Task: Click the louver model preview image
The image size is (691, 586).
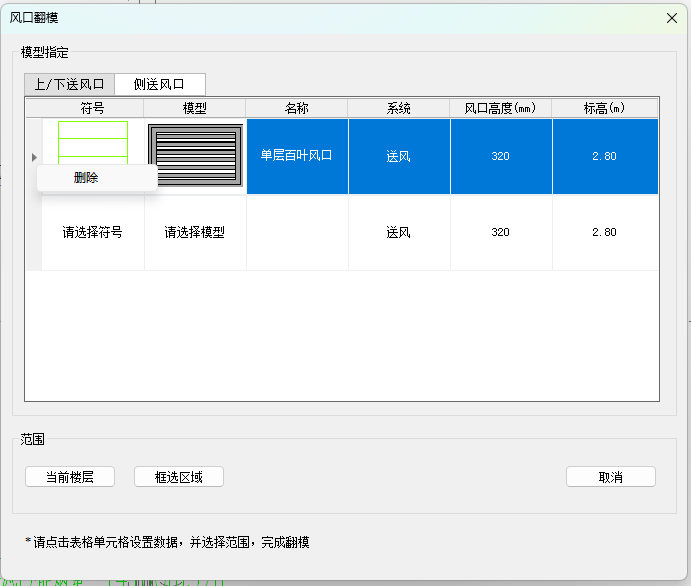Action: tap(195, 155)
